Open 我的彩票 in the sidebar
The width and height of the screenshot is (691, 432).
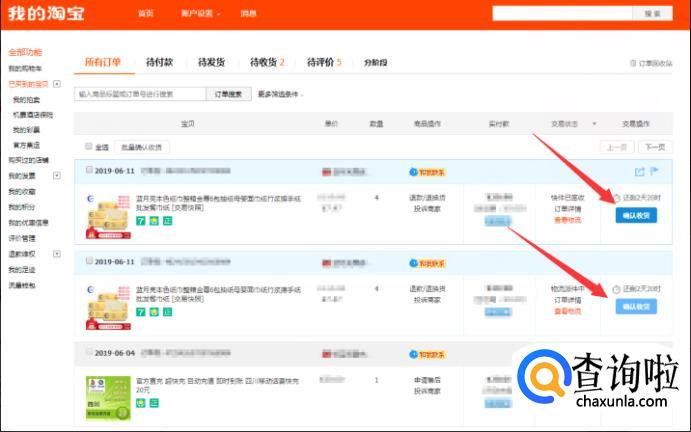click(26, 130)
